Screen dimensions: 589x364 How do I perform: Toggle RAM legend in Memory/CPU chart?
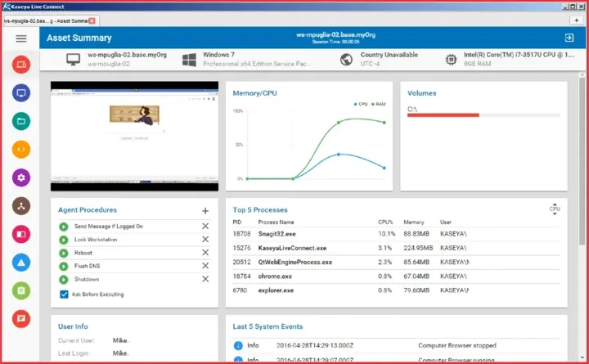click(x=378, y=104)
